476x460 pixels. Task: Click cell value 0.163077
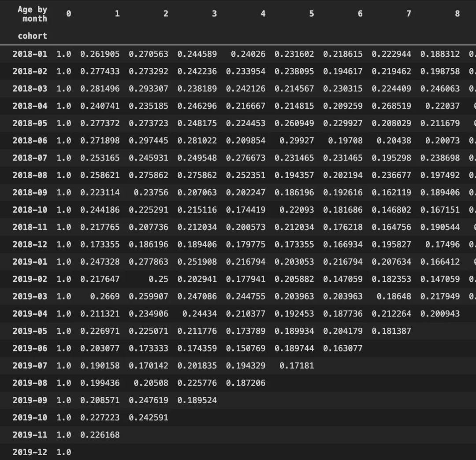[343, 348]
